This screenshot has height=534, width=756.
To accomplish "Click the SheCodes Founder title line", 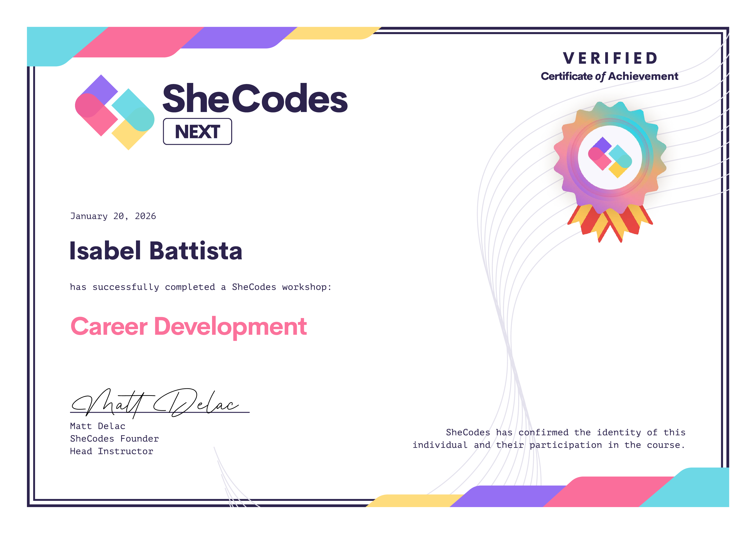I will 114,439.
